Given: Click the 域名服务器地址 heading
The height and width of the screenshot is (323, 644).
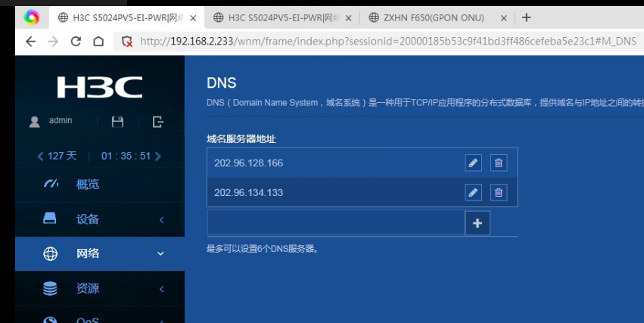Looking at the screenshot, I should [x=241, y=139].
